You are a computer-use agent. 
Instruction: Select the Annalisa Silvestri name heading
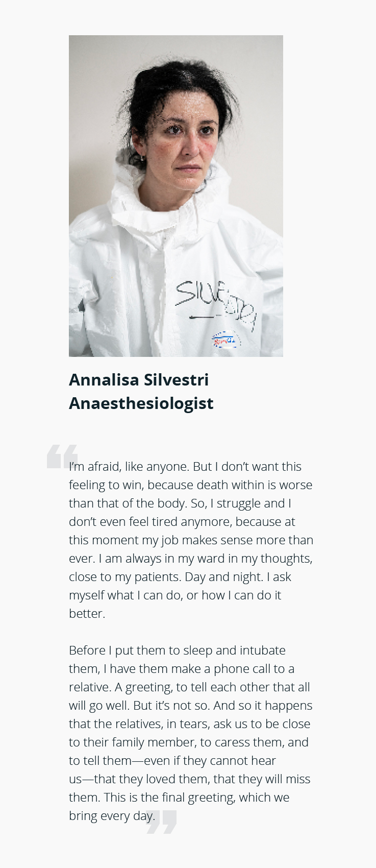pos(139,380)
